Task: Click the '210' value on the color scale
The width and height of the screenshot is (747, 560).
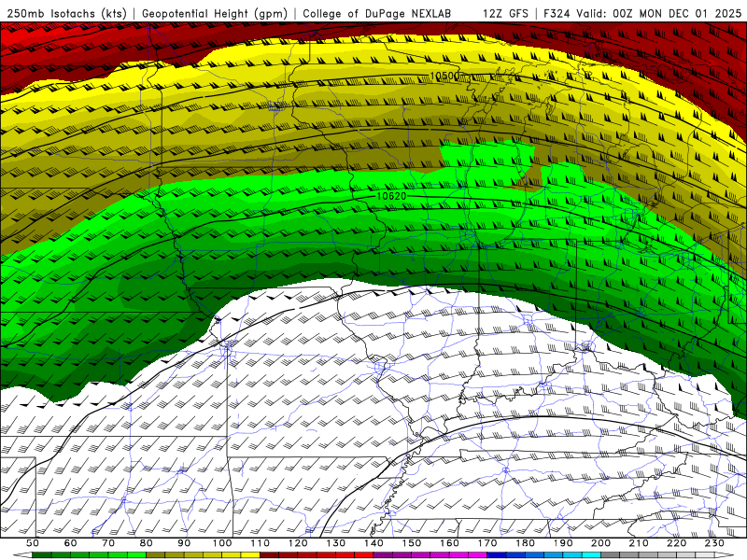Action: click(x=640, y=543)
